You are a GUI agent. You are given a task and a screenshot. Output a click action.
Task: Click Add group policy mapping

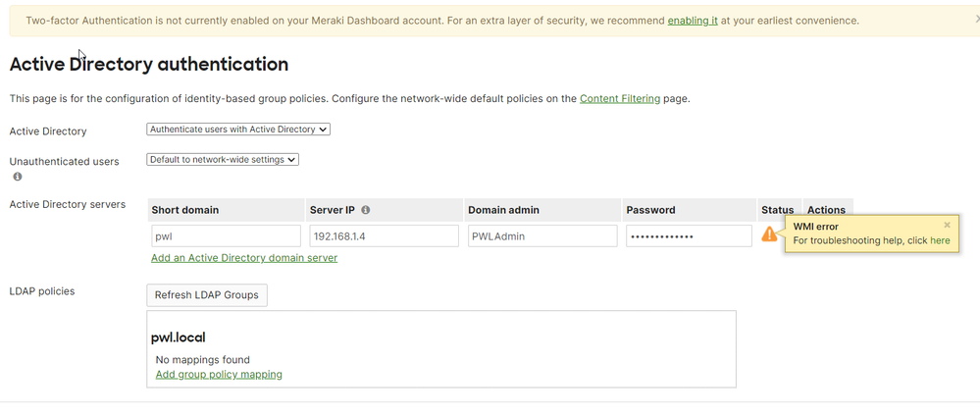click(x=219, y=374)
